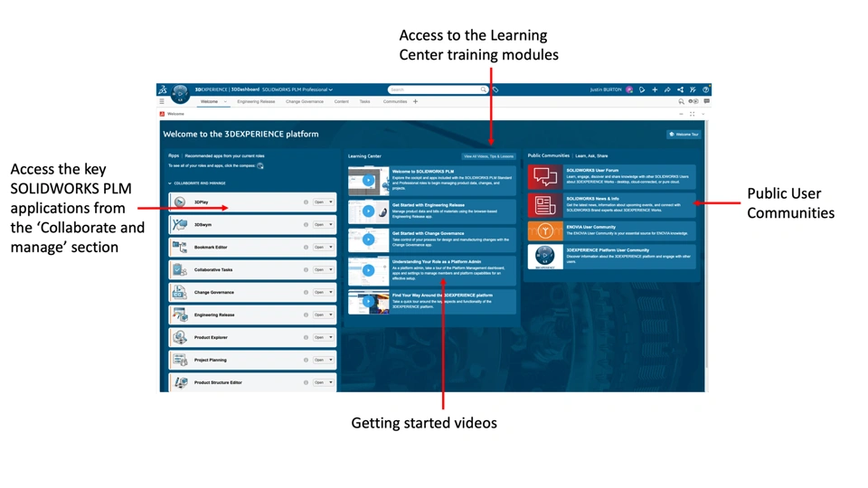
Task: Open the hamburger menu left of the tabs
Action: [x=162, y=102]
